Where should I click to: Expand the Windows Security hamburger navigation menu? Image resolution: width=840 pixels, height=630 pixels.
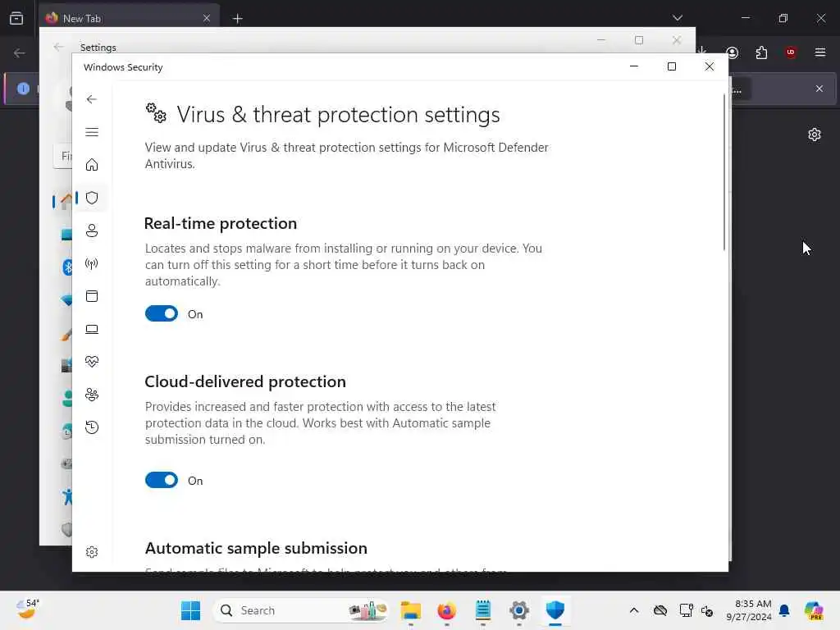[x=92, y=132]
